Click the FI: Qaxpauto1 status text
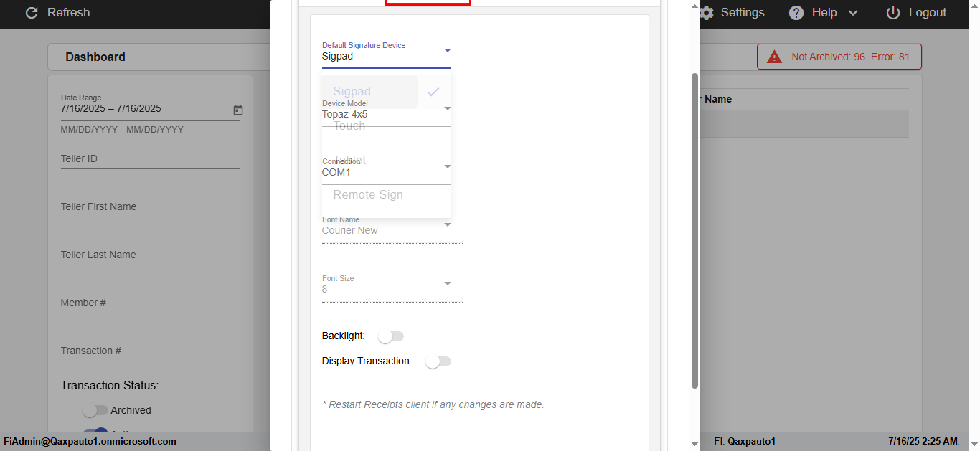Viewport: 980px width, 451px height. pyautogui.click(x=745, y=441)
